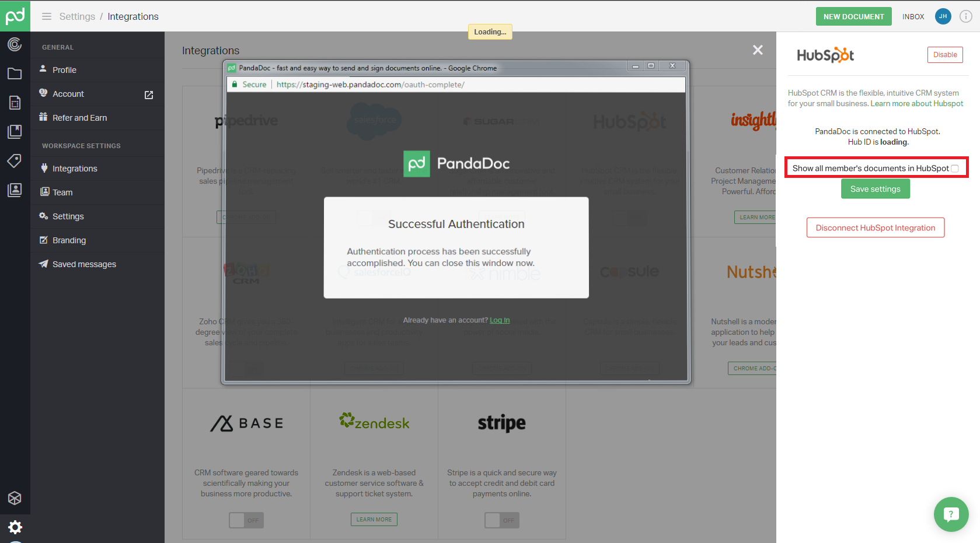The width and height of the screenshot is (980, 543).
Task: Toggle the BASE integration switch
Action: coord(246,520)
